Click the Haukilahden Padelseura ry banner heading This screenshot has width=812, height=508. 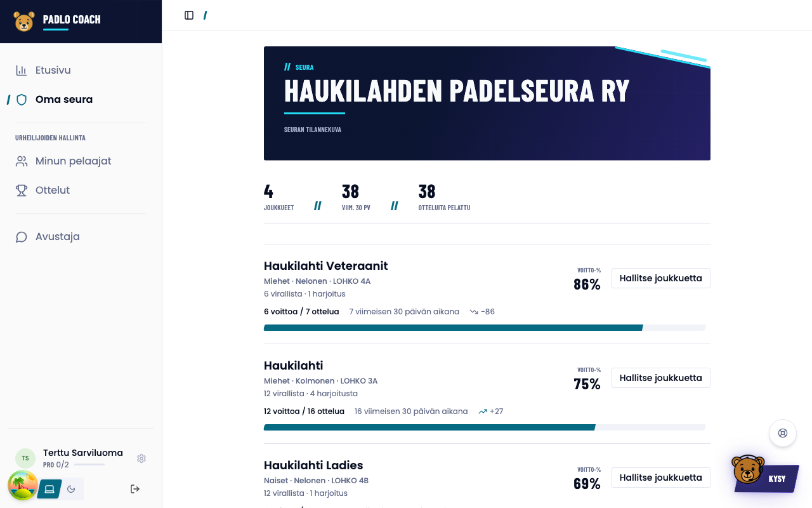pos(457,91)
